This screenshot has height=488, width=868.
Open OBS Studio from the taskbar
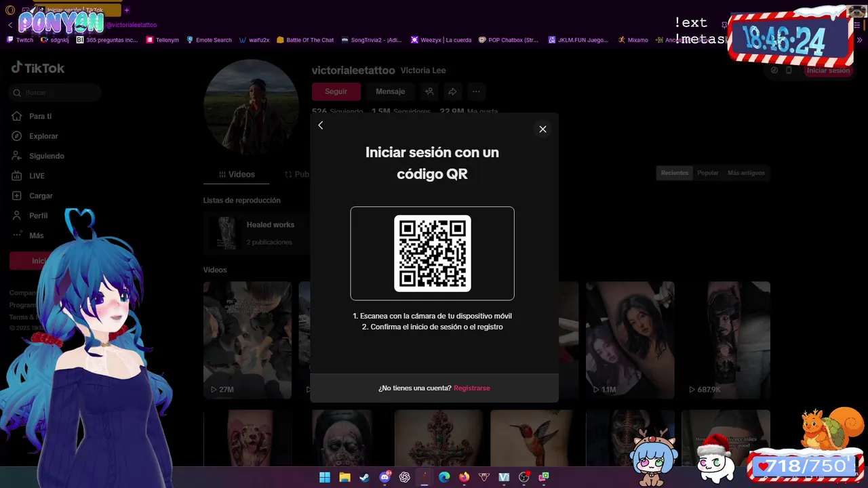tap(524, 477)
